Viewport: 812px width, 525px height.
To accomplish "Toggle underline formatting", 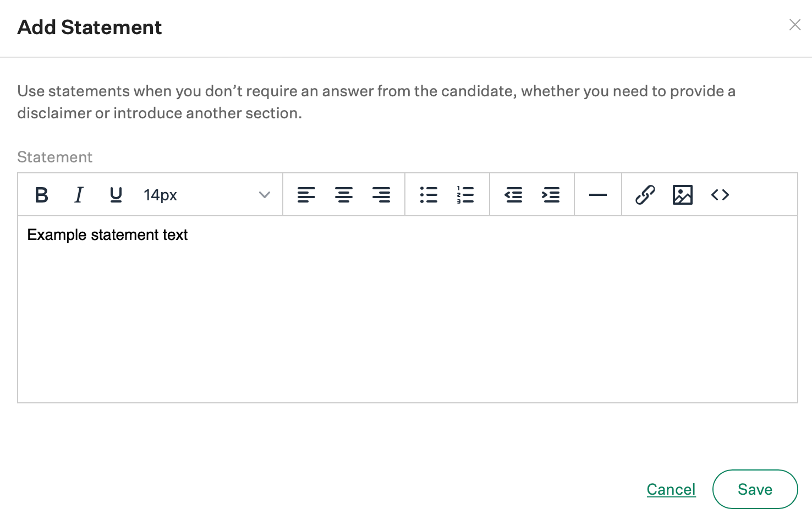I will coord(116,195).
